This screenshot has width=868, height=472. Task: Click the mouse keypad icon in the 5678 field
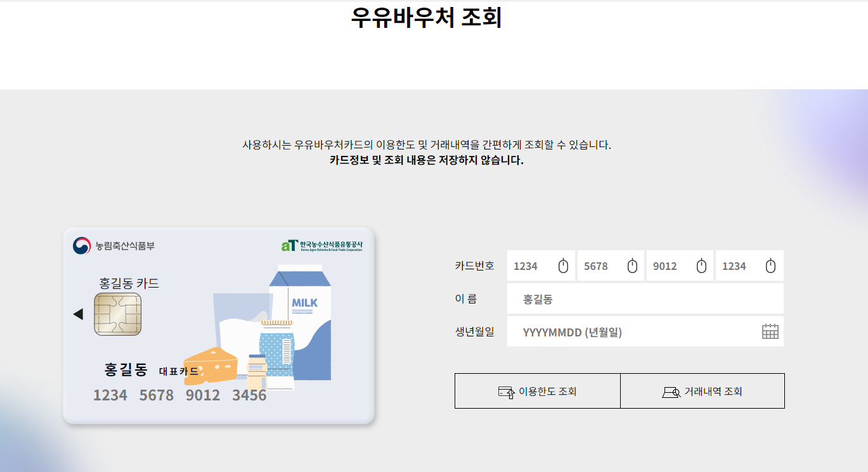click(x=632, y=265)
